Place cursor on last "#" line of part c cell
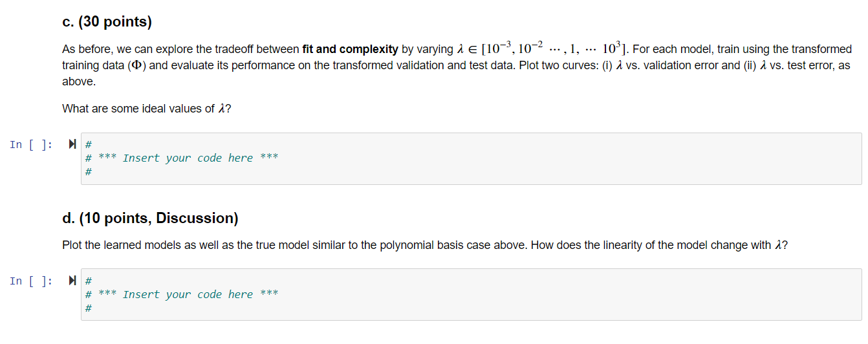This screenshot has width=868, height=344. (x=89, y=173)
